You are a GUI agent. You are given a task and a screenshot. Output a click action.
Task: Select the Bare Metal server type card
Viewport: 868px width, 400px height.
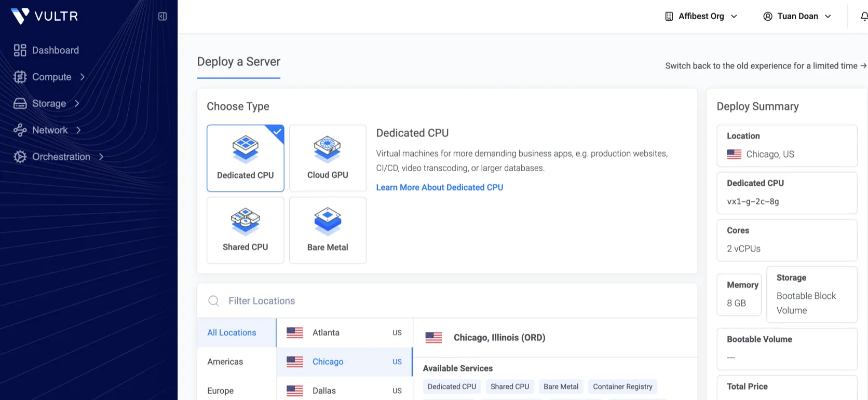[x=328, y=230]
